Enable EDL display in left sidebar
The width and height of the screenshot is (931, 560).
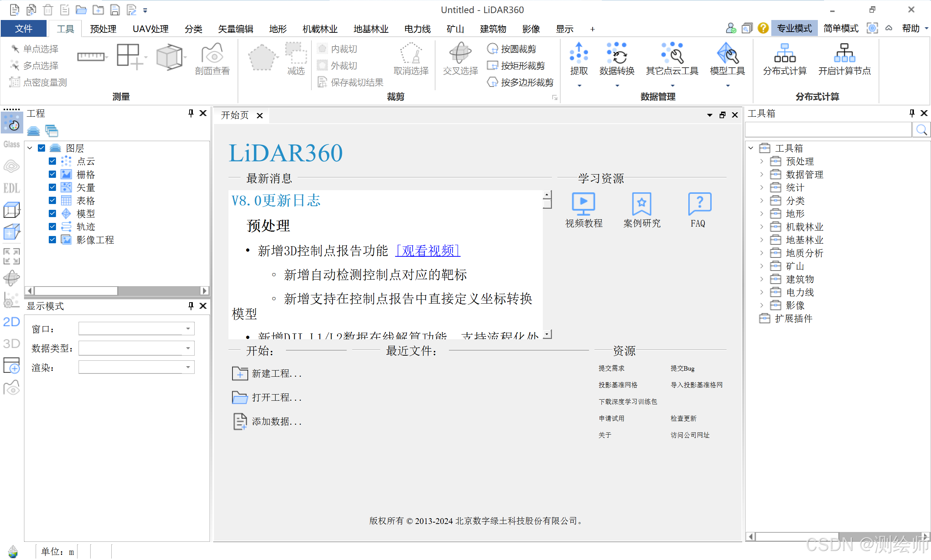tap(11, 188)
